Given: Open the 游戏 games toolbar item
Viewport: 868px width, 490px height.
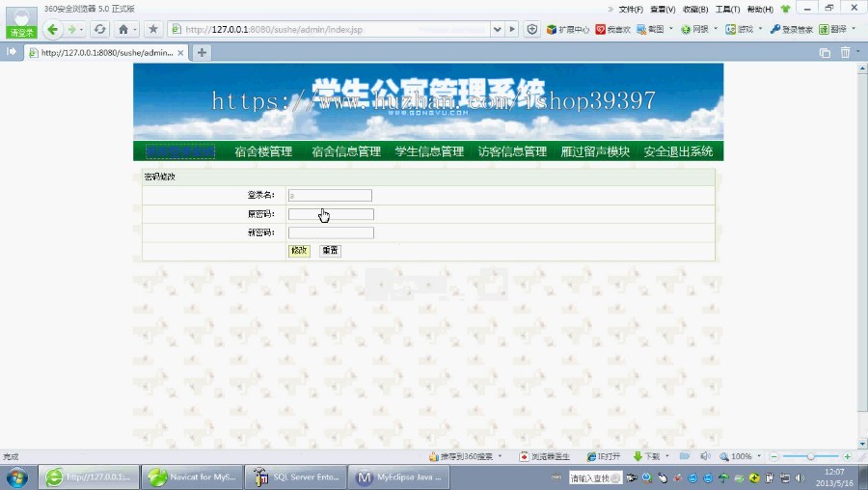Looking at the screenshot, I should tap(740, 29).
